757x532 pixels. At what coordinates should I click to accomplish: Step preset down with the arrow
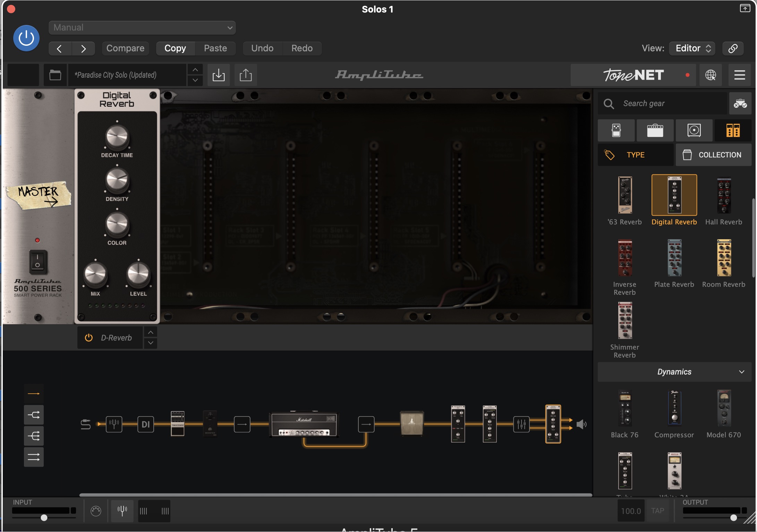point(195,80)
